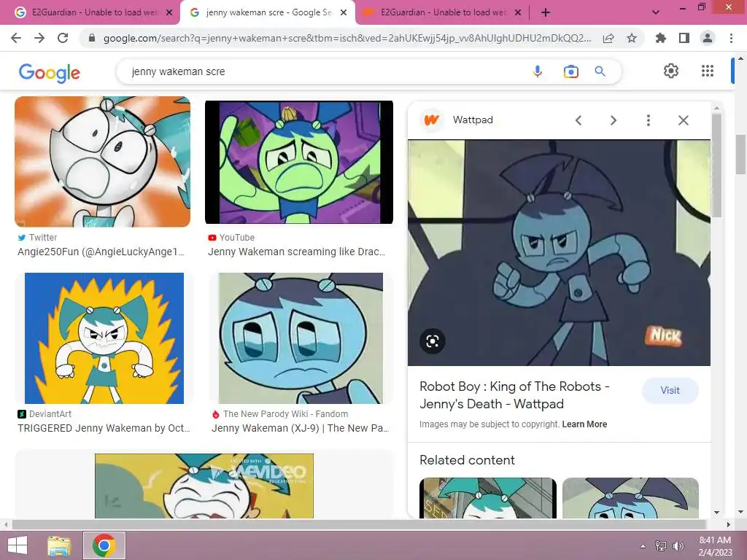Open more options in the image preview panel
This screenshot has width=747, height=560.
coord(648,120)
